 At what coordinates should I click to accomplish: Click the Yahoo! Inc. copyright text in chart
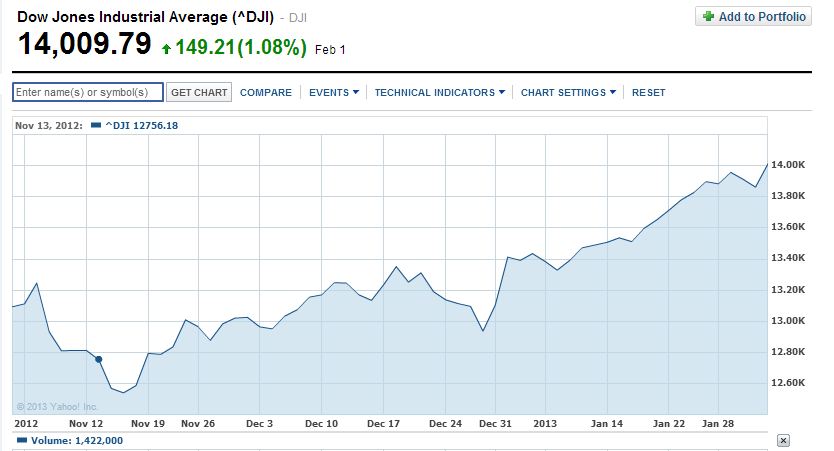57,406
